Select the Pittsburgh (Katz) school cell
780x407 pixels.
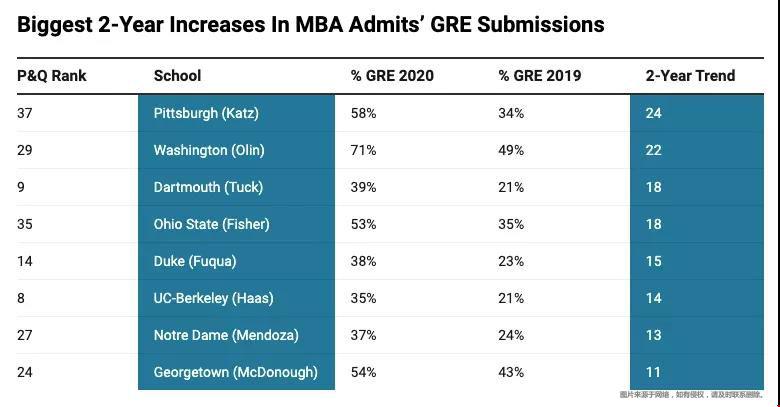point(206,113)
